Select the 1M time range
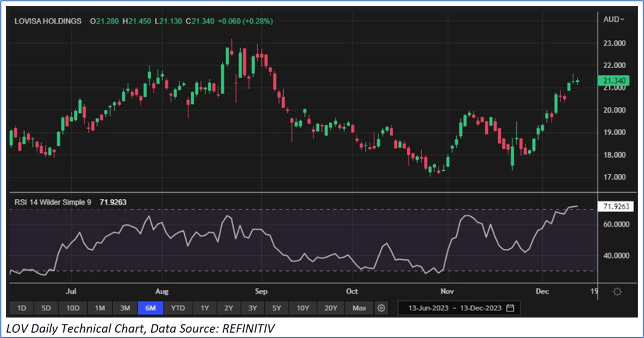This screenshot has height=338, width=644. point(100,308)
